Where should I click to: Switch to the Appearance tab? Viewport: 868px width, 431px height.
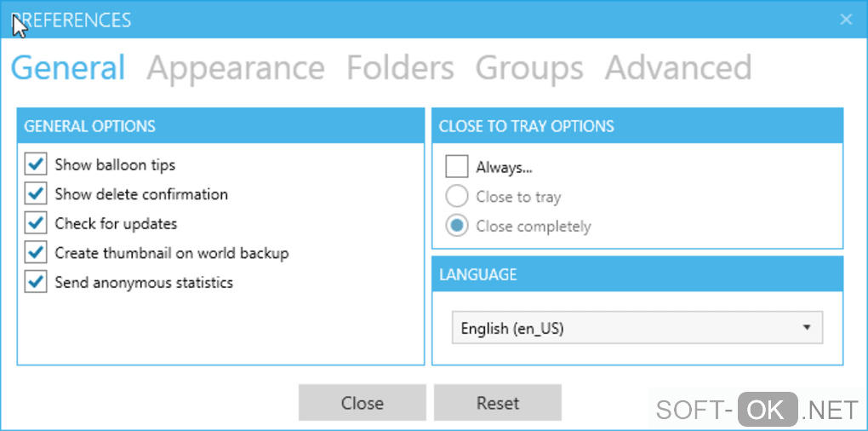pos(235,68)
